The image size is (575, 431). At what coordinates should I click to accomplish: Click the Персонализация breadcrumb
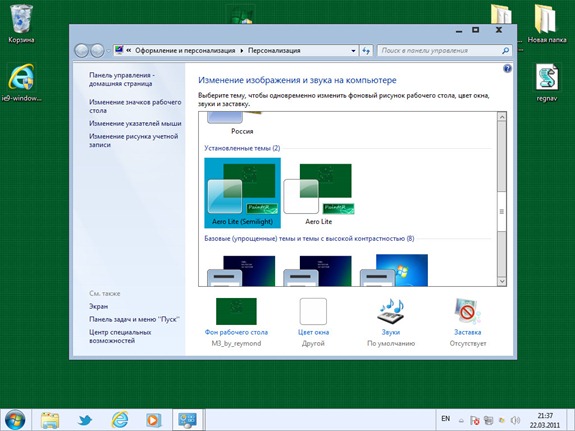click(274, 51)
